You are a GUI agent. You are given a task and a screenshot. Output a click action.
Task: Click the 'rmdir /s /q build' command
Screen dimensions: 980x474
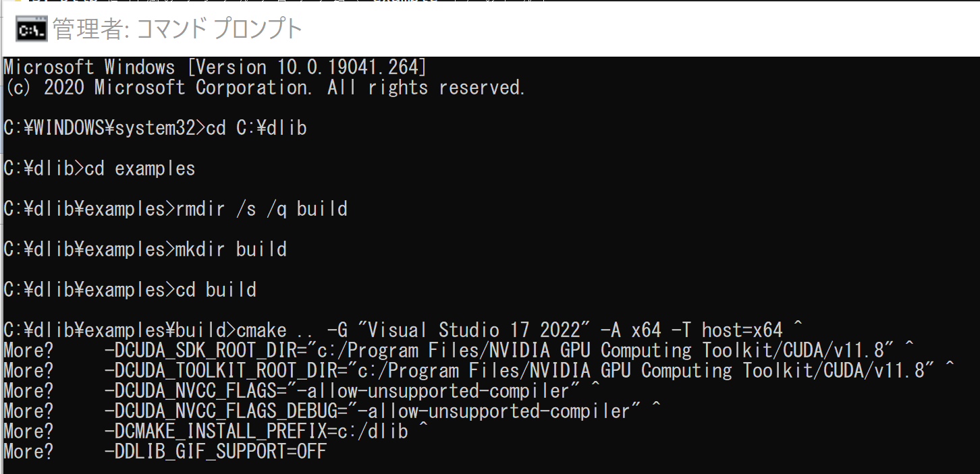[261, 209]
